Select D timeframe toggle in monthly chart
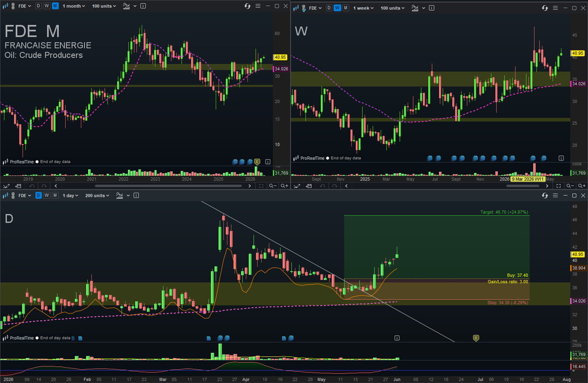The width and height of the screenshot is (588, 383). pyautogui.click(x=38, y=6)
